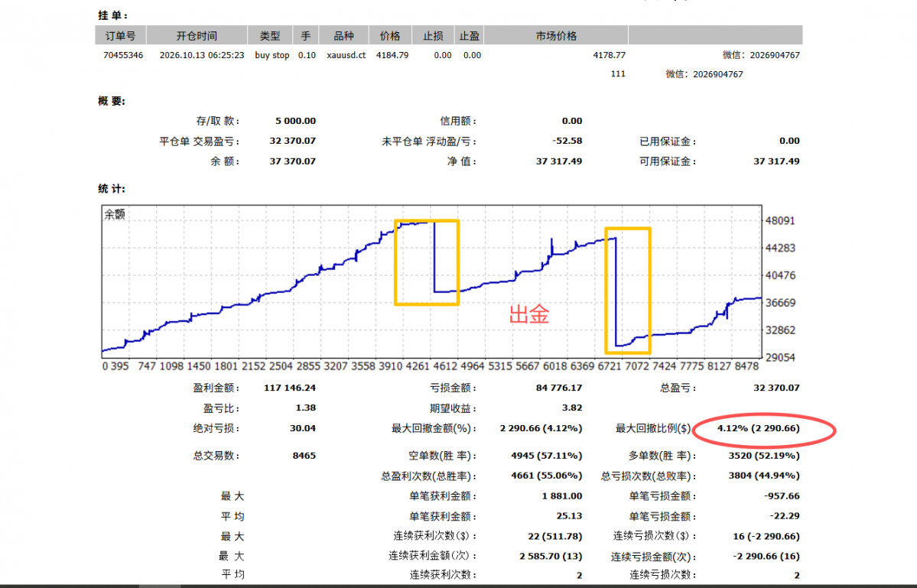The image size is (917, 588).
Task: Click the 余额 label in the chart
Action: pos(115,215)
